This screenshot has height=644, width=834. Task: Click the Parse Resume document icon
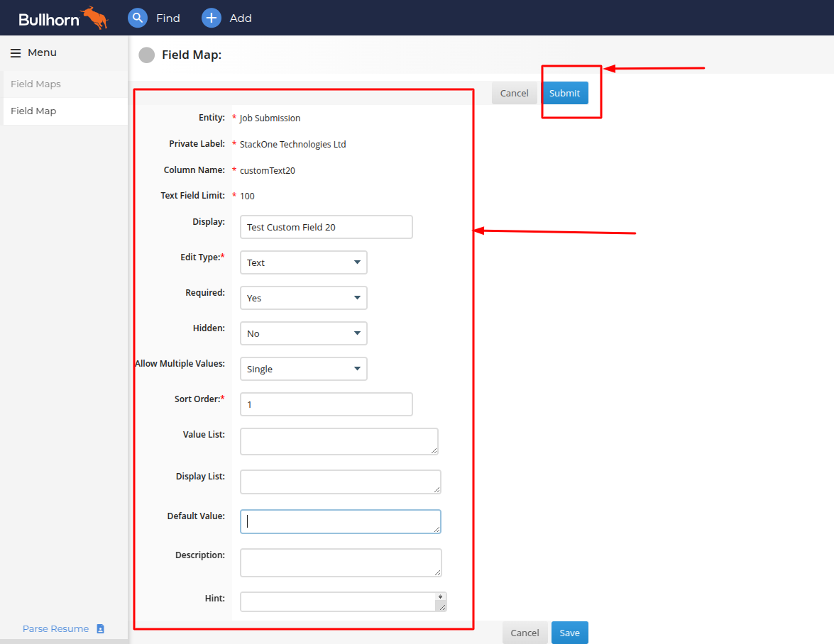(x=101, y=628)
